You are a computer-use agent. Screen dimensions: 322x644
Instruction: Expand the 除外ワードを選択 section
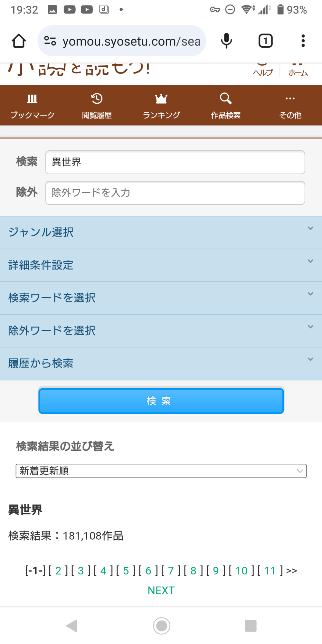click(161, 331)
